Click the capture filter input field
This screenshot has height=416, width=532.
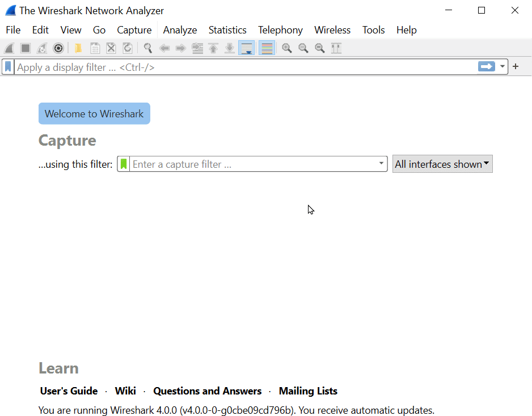click(x=253, y=164)
